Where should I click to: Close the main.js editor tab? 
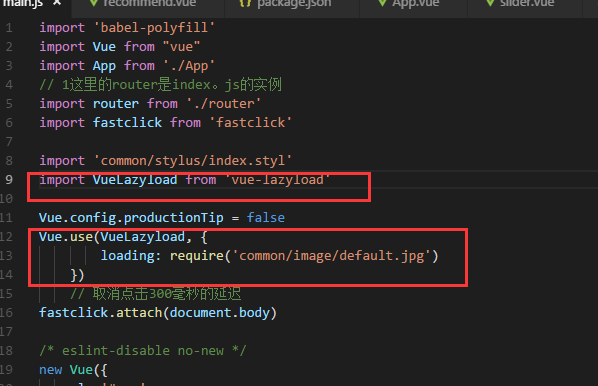click(57, 3)
